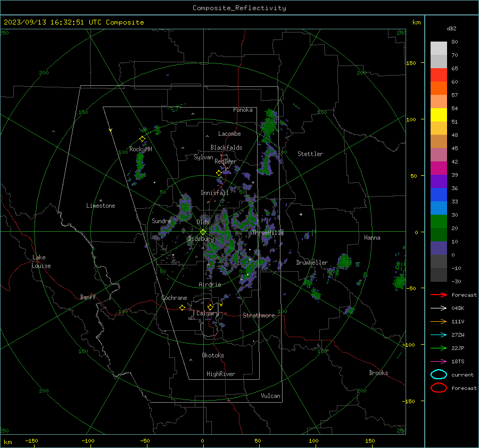Click the Hanna label
Viewport: 479px width, 448px height.
[372, 238]
